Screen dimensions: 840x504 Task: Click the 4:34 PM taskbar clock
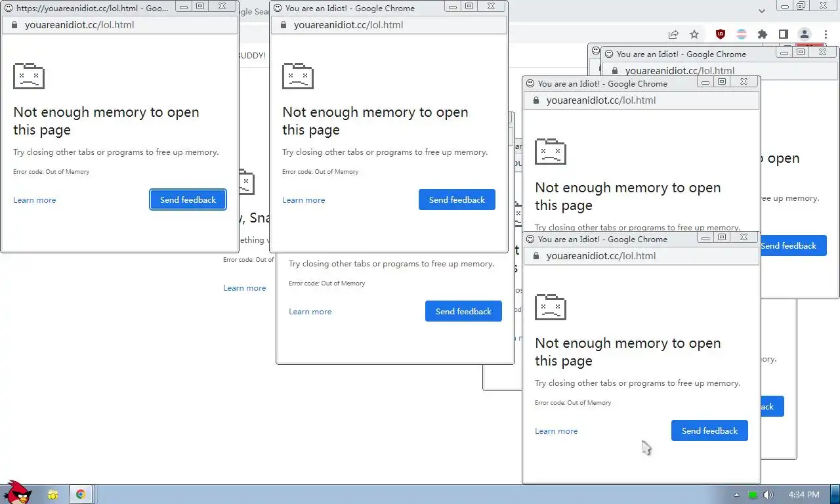[804, 495]
